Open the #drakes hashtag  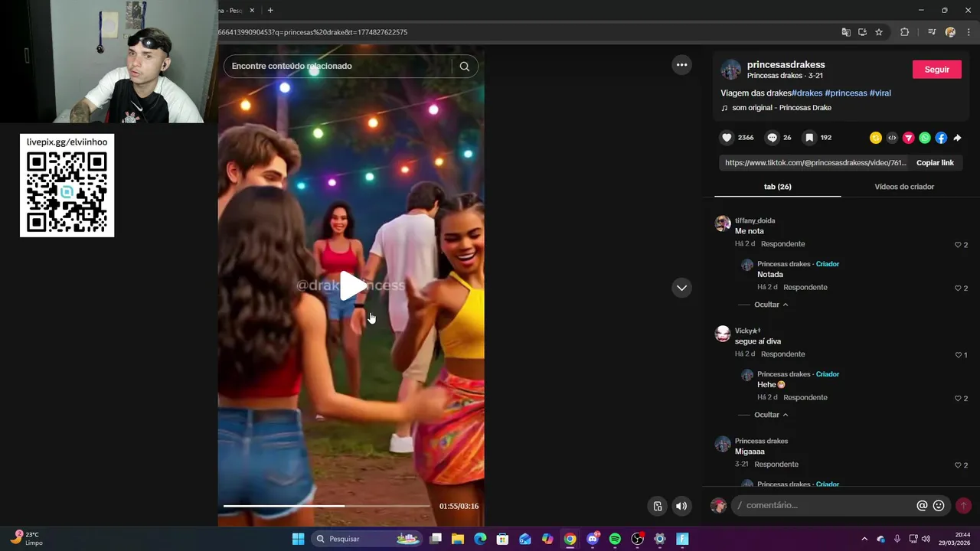tap(806, 93)
